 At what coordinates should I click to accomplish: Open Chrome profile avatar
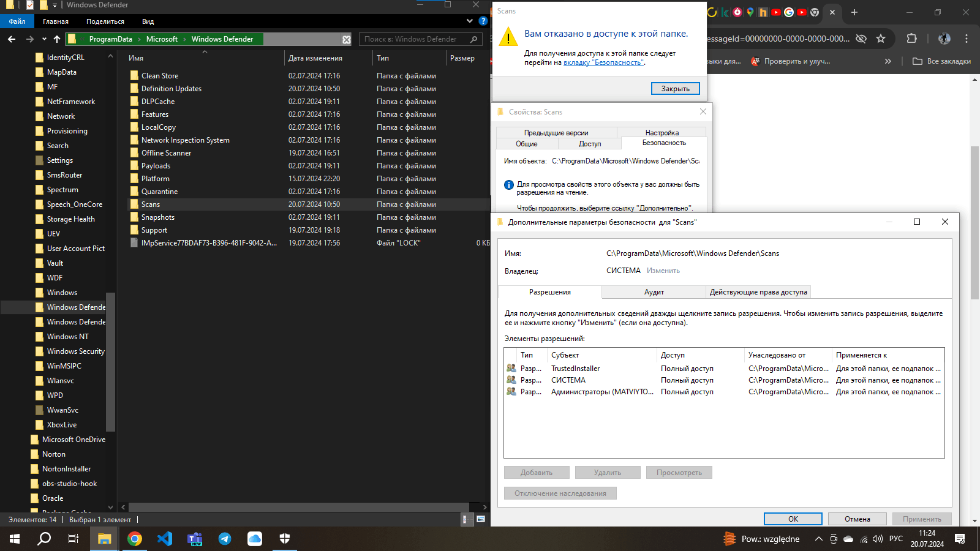coord(944,39)
